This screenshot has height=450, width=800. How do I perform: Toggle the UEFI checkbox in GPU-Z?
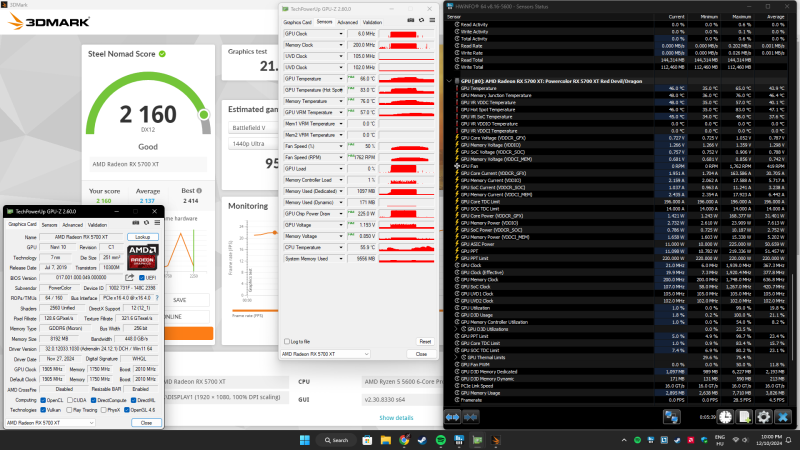pyautogui.click(x=142, y=278)
